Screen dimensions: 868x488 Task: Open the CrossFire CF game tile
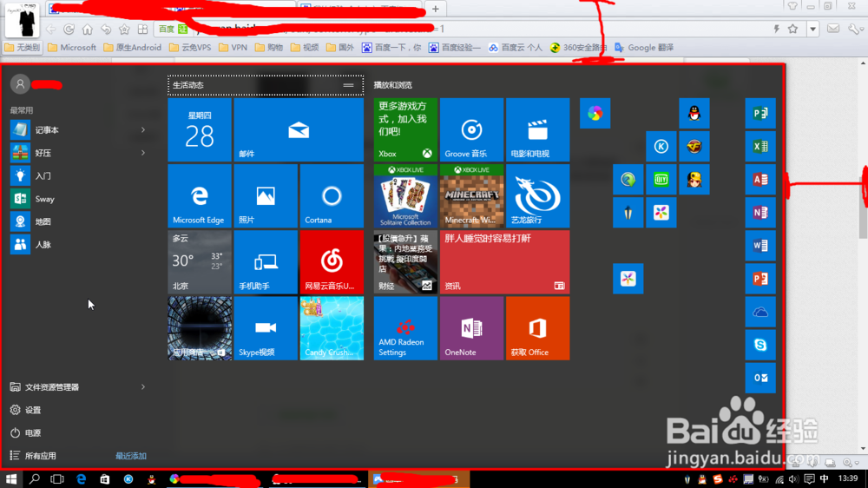click(694, 146)
